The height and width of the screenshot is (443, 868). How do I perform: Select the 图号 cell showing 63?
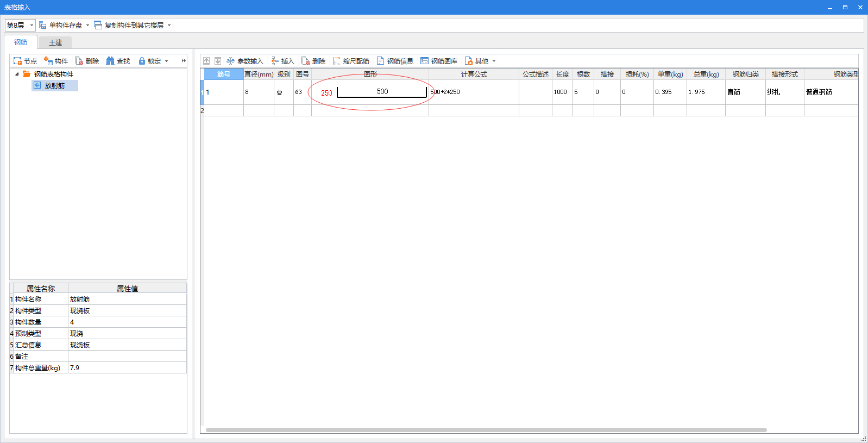pos(303,92)
